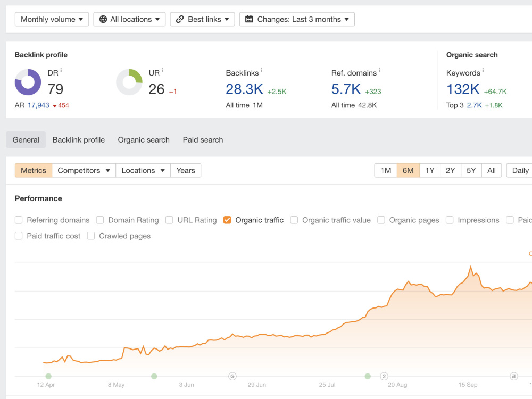Open the Monthly volume dropdown

point(52,19)
